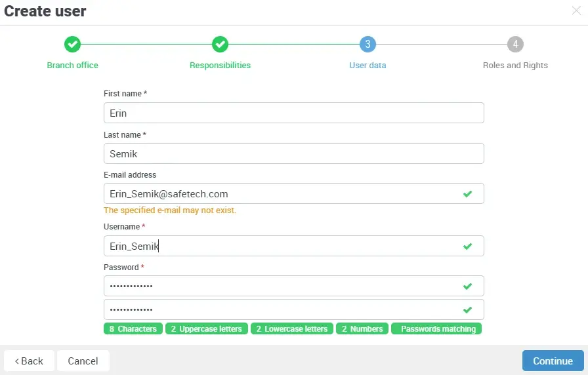
Task: Focus the Last name field containing Semik
Action: pyautogui.click(x=293, y=153)
